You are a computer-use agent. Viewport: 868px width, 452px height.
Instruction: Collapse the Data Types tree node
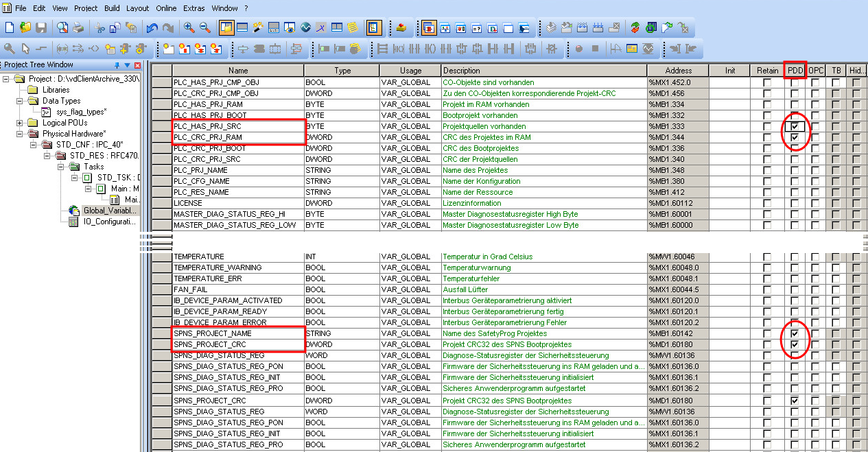point(19,101)
